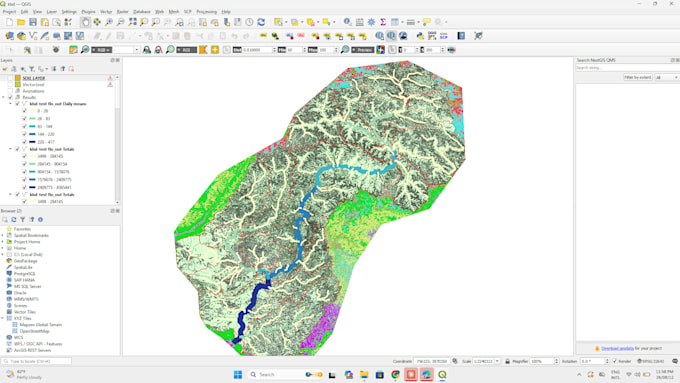Click Open Layer Styling brush icon

[x=5, y=69]
